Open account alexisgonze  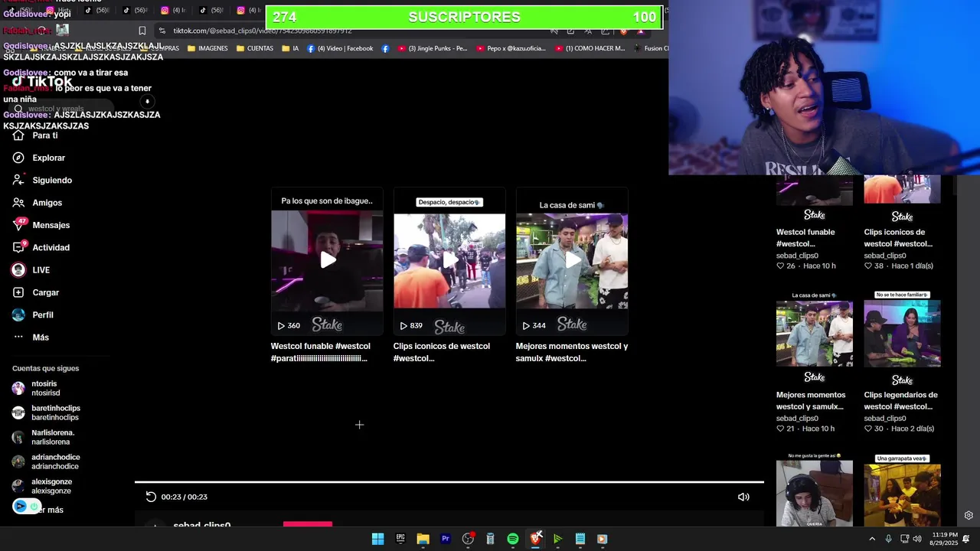point(42,486)
